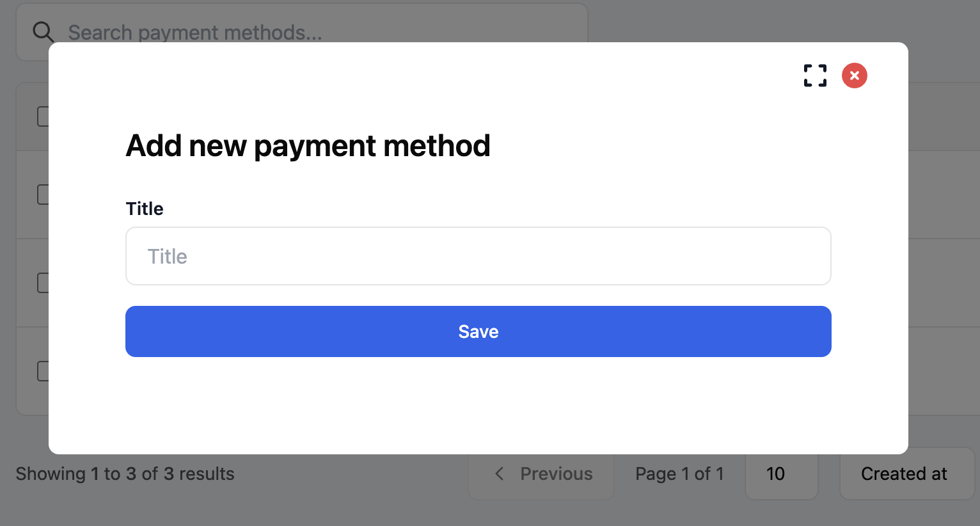Screen dimensions: 980x526
Task: Click the Title label above the input
Action: pyautogui.click(x=145, y=209)
